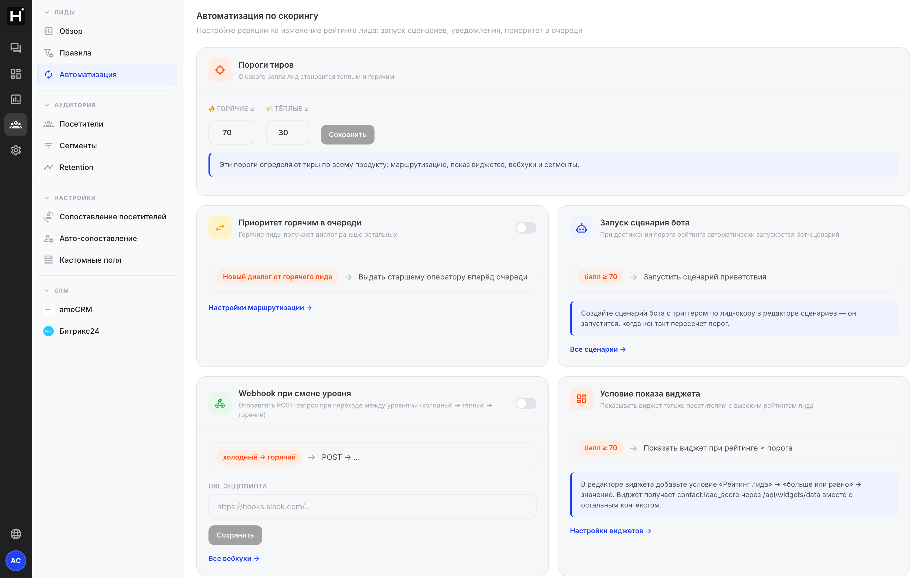Click the URL эндпоинта input field
Screen dimensions: 924x578
tap(372, 507)
